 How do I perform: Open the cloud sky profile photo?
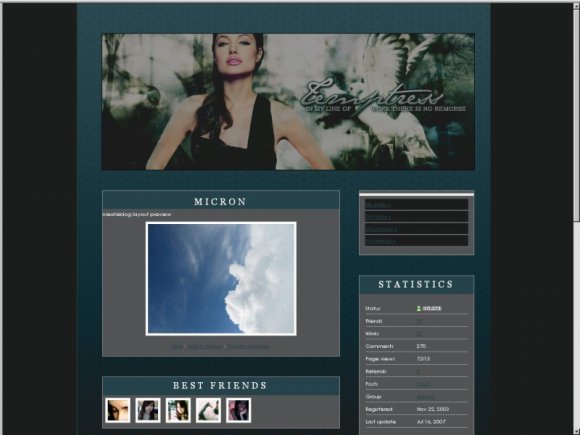pos(221,279)
